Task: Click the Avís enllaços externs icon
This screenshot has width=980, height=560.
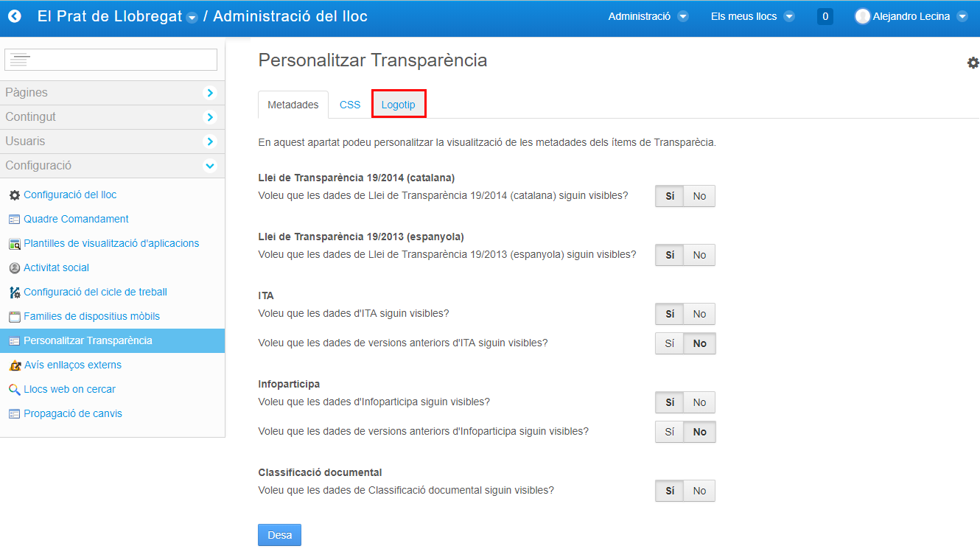Action: click(14, 365)
